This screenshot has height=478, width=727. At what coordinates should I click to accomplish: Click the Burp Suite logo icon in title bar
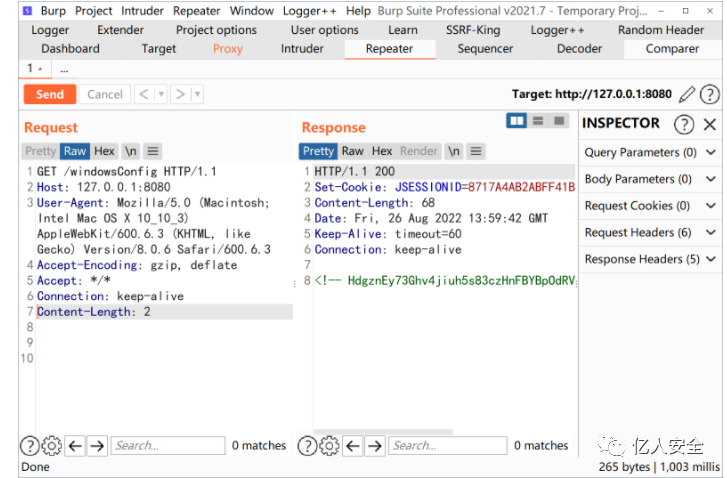point(27,10)
